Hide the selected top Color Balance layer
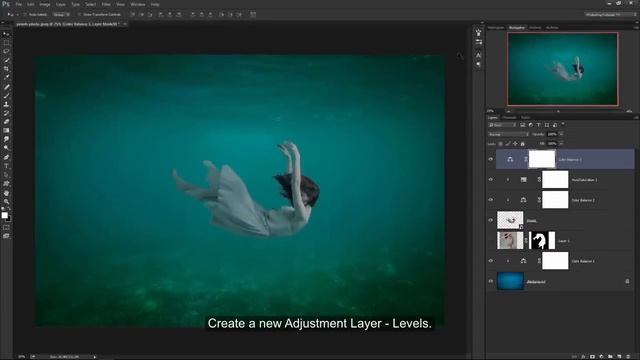Viewport: 640px width, 360px height. 491,159
